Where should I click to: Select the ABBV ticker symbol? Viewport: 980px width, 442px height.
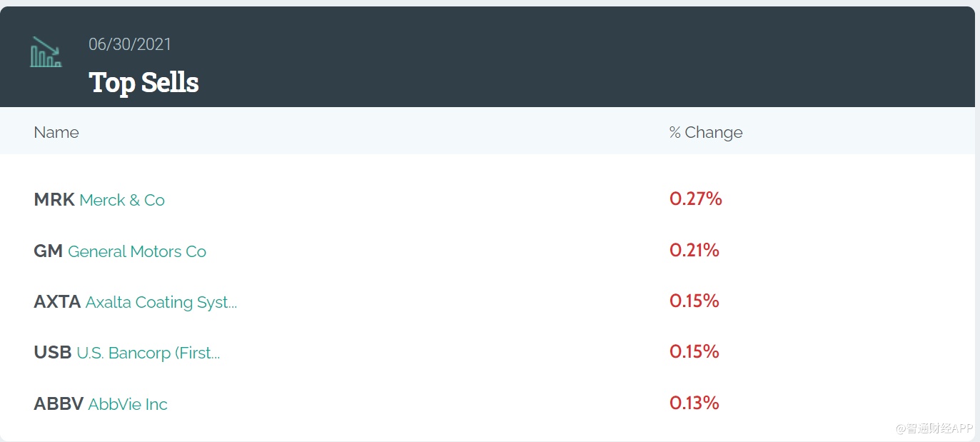click(59, 404)
